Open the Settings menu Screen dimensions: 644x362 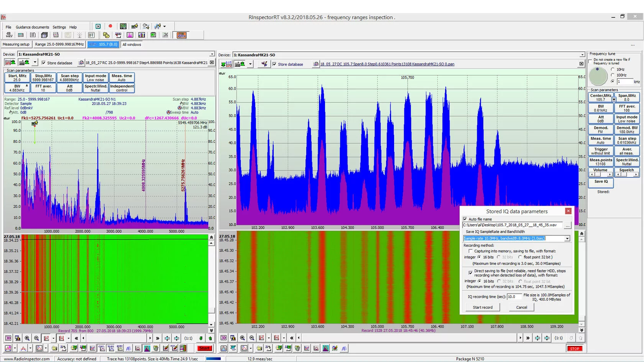click(59, 27)
